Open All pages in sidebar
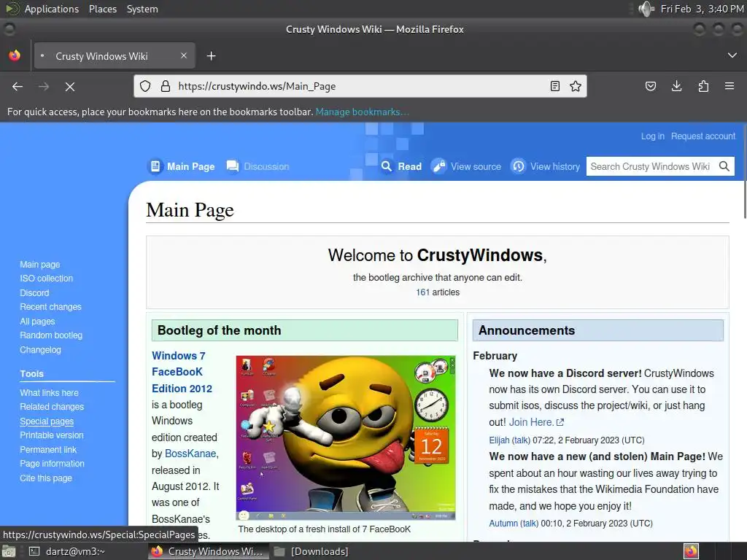Image resolution: width=747 pixels, height=560 pixels. coord(37,321)
